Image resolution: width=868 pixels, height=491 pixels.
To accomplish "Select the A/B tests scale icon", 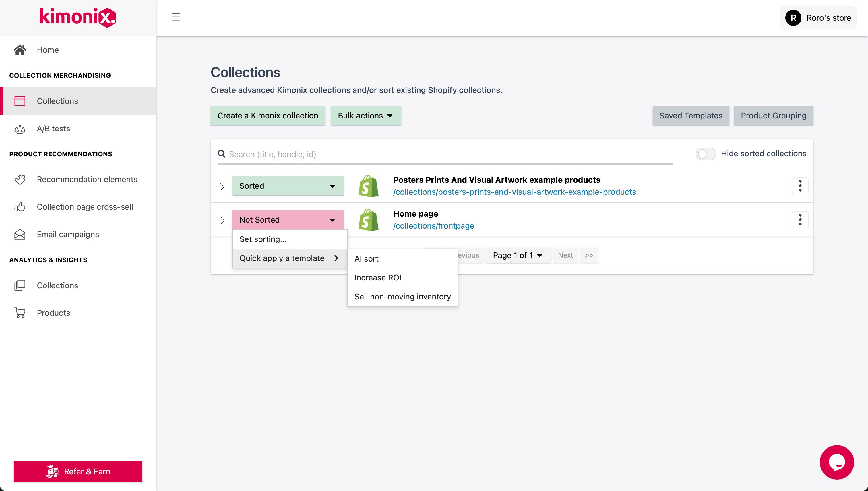I will click(20, 128).
